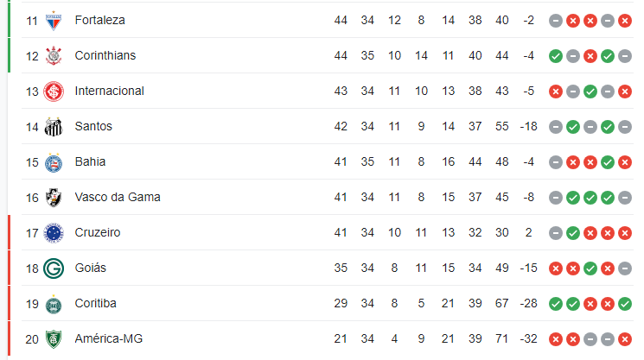Click Cruzeiro's green win form icon
The height and width of the screenshot is (360, 644).
point(573,233)
